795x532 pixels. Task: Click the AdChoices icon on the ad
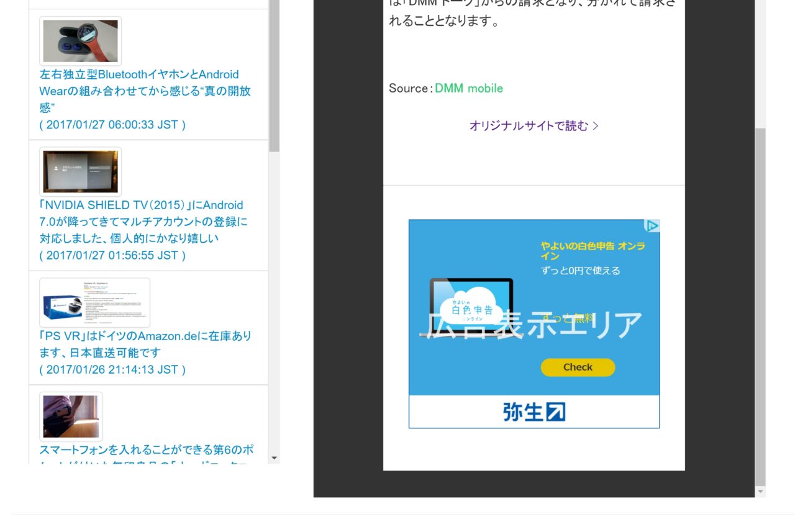652,226
